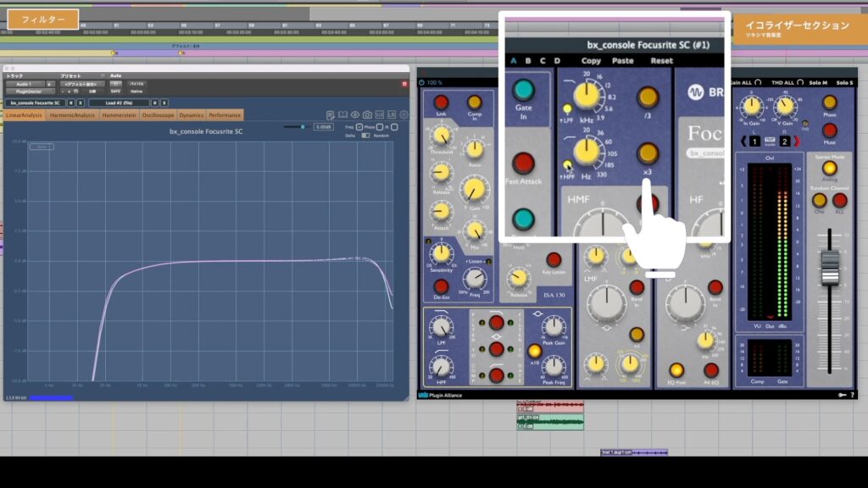
Task: Click Solo S in bx_console top bar
Action: (844, 82)
